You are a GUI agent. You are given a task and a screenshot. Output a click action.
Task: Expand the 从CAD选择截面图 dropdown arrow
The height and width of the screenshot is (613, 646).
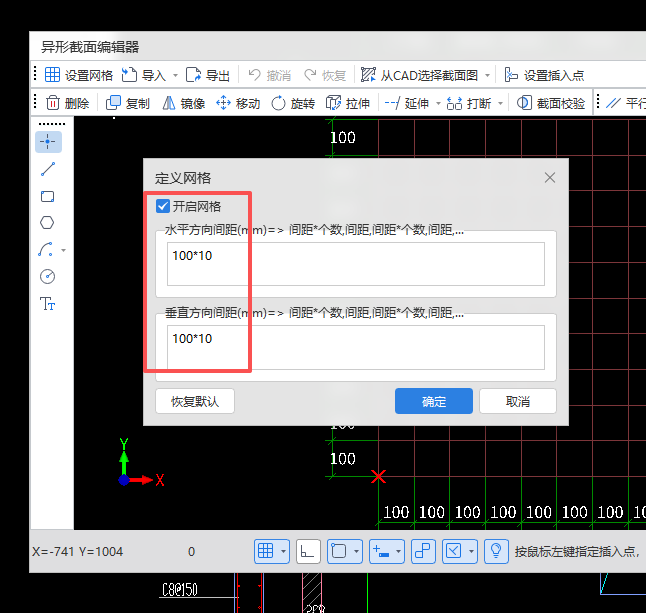(x=487, y=75)
